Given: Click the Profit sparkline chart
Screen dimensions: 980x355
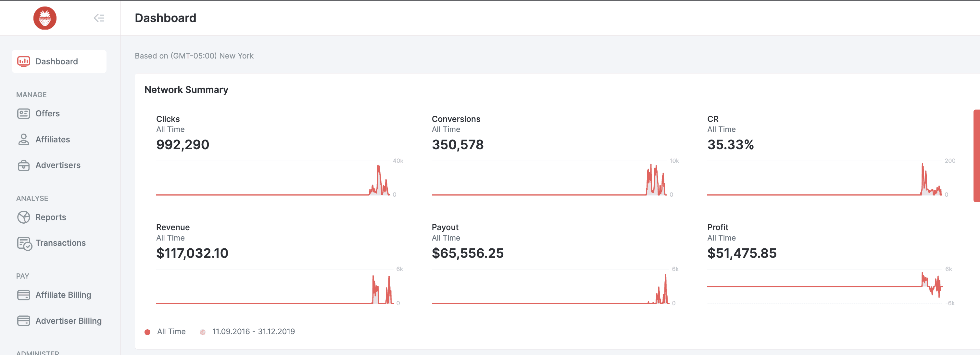Looking at the screenshot, I should pyautogui.click(x=823, y=286).
